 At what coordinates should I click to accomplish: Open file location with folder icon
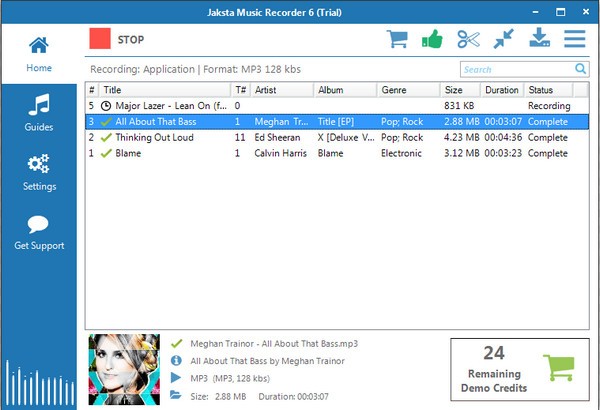click(176, 395)
